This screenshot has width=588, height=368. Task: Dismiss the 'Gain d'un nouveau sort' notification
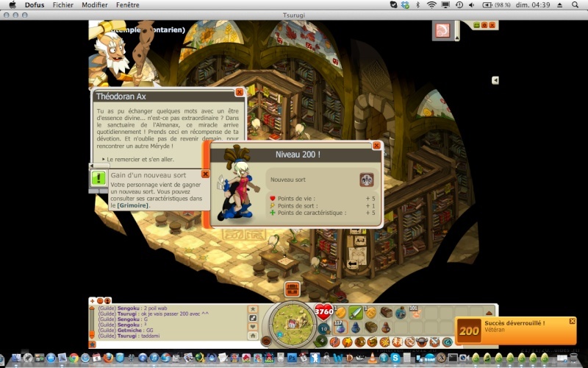(205, 174)
